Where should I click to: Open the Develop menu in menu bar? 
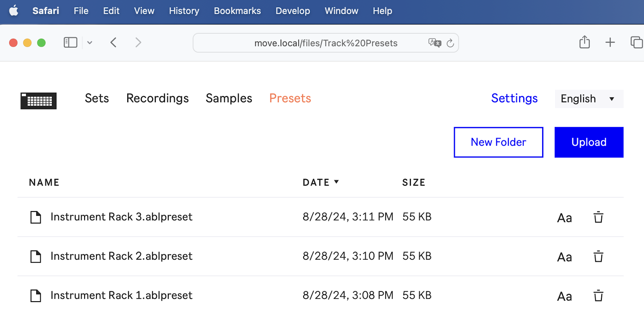(293, 11)
